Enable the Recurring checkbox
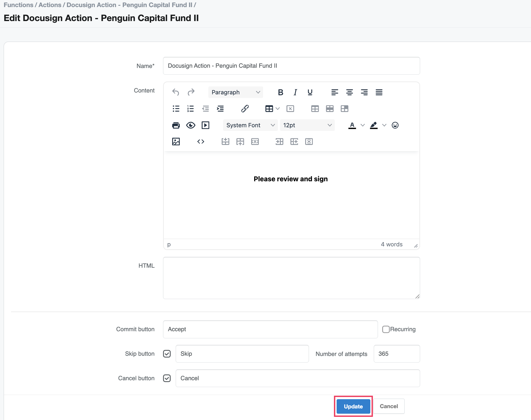 386,329
